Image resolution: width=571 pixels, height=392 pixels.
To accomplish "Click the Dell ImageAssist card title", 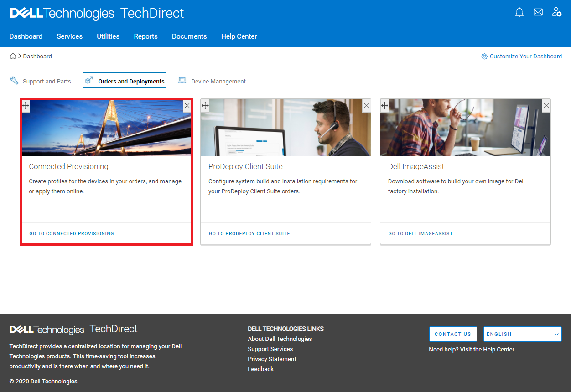I will 416,167.
